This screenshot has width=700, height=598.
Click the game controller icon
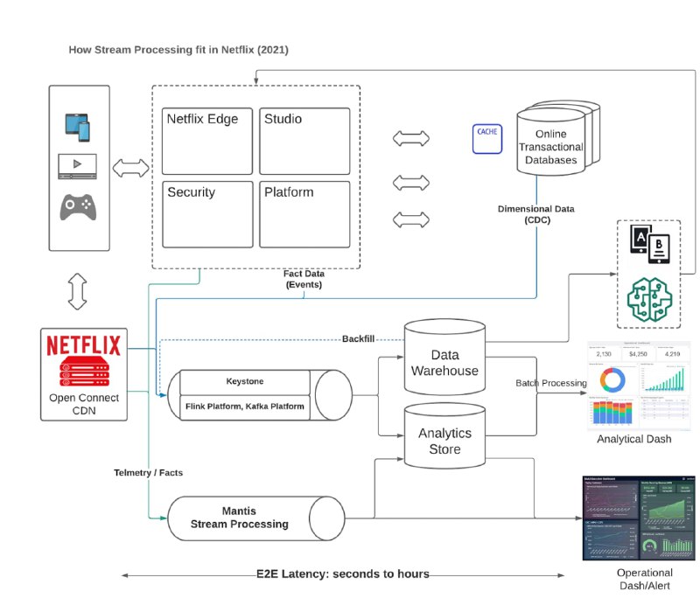(x=78, y=207)
